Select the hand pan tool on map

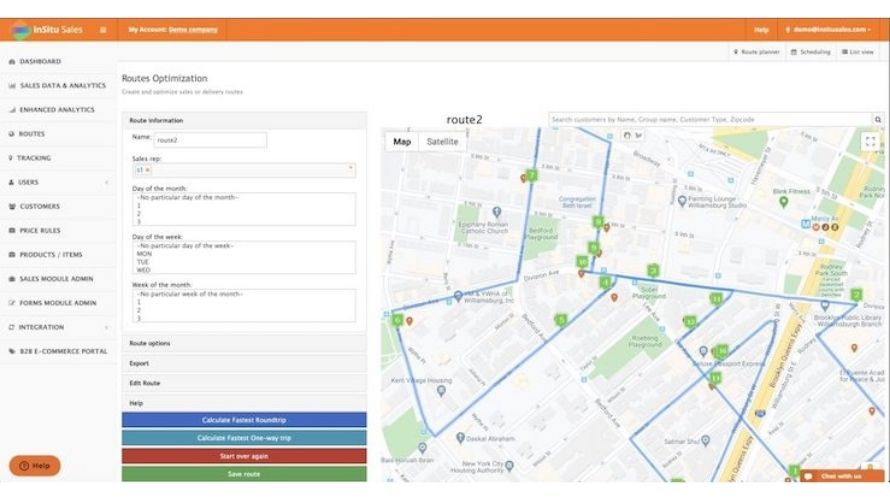click(627, 134)
